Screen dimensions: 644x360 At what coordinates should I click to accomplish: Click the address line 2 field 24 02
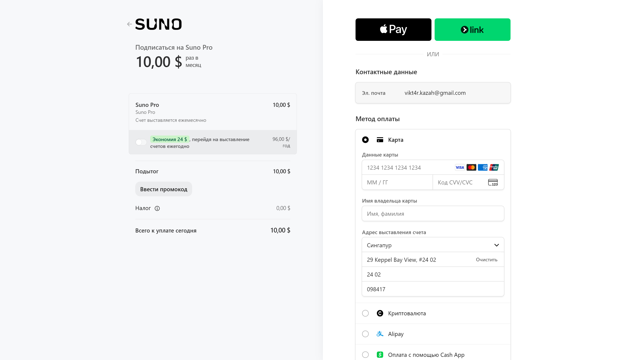[433, 274]
